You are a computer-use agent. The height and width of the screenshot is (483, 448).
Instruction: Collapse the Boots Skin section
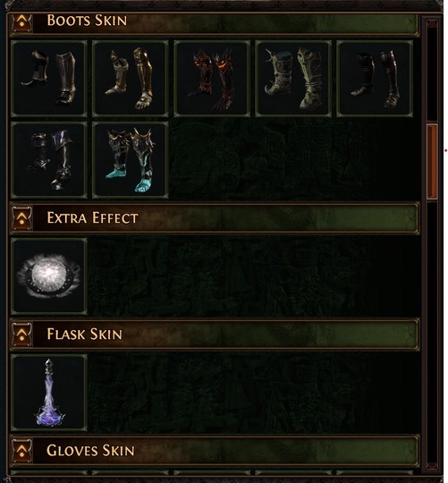coord(21,21)
